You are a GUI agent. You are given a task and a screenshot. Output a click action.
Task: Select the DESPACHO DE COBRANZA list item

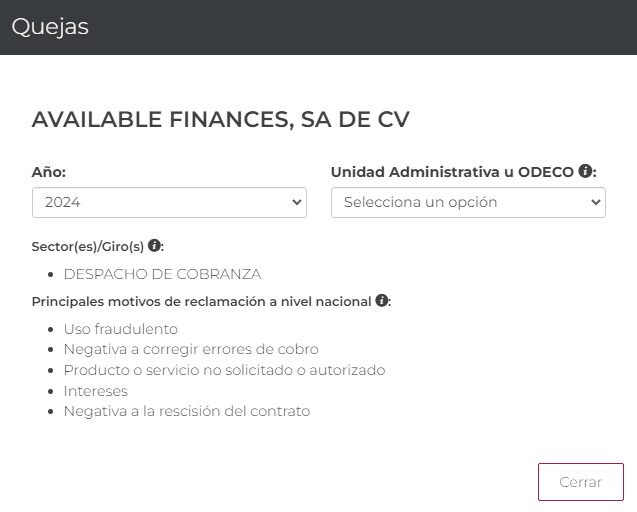click(x=162, y=274)
